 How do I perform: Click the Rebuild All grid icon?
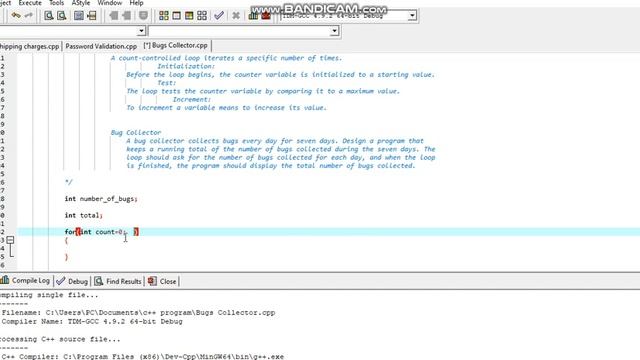click(202, 16)
